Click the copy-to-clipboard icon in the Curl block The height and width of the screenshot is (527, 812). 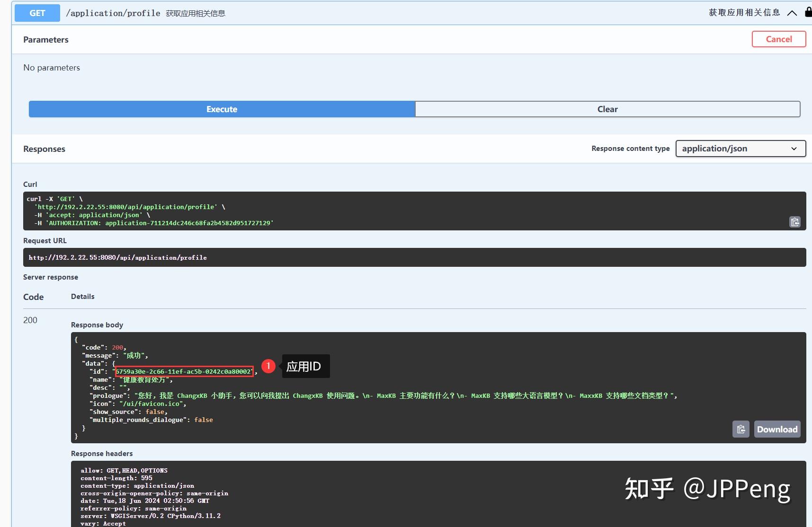pyautogui.click(x=794, y=221)
